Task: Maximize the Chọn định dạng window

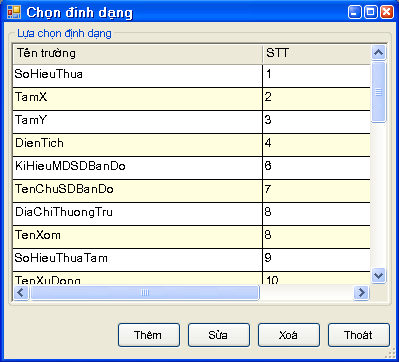Action: click(x=370, y=12)
